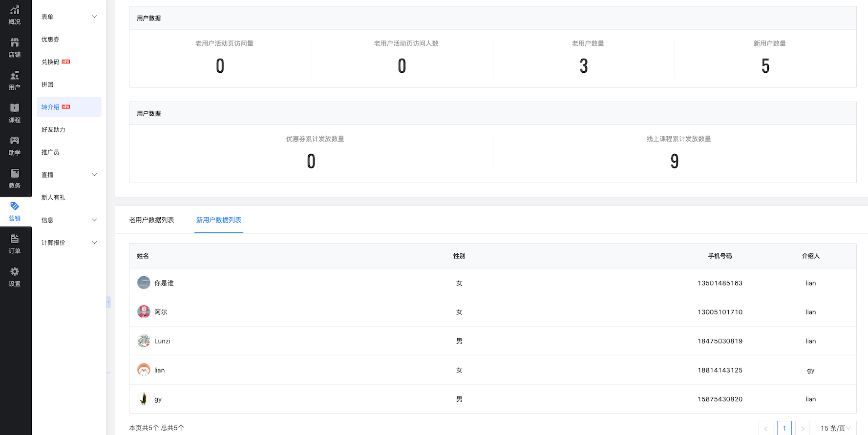Switch to the 老用户数据列表 tab
Image resolution: width=868 pixels, height=435 pixels.
click(152, 220)
